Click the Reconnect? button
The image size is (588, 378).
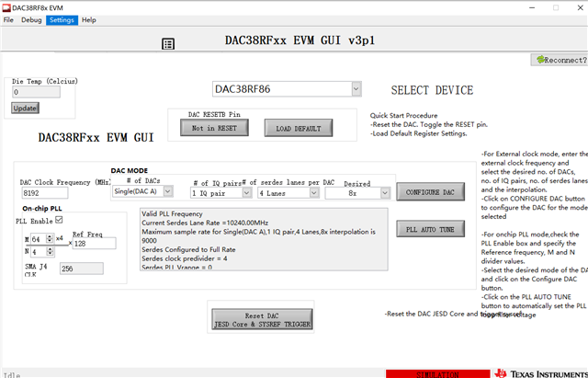(x=560, y=60)
